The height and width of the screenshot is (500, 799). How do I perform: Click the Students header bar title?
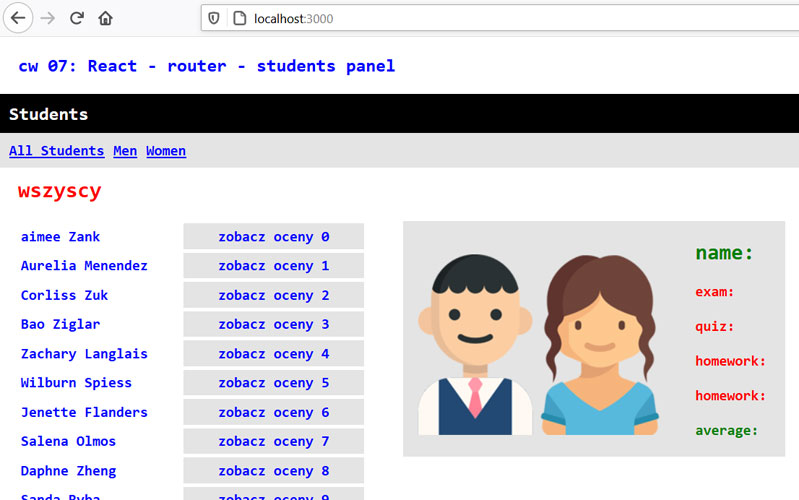pyautogui.click(x=48, y=114)
